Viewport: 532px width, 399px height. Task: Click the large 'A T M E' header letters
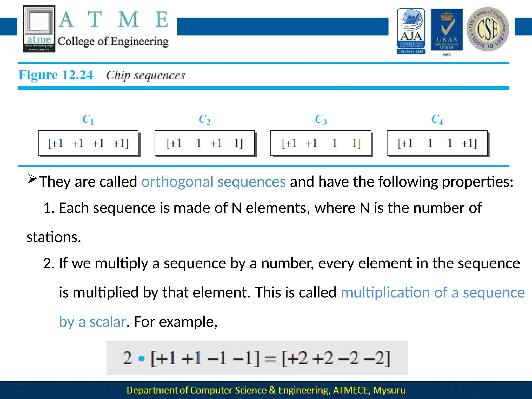coord(113,19)
